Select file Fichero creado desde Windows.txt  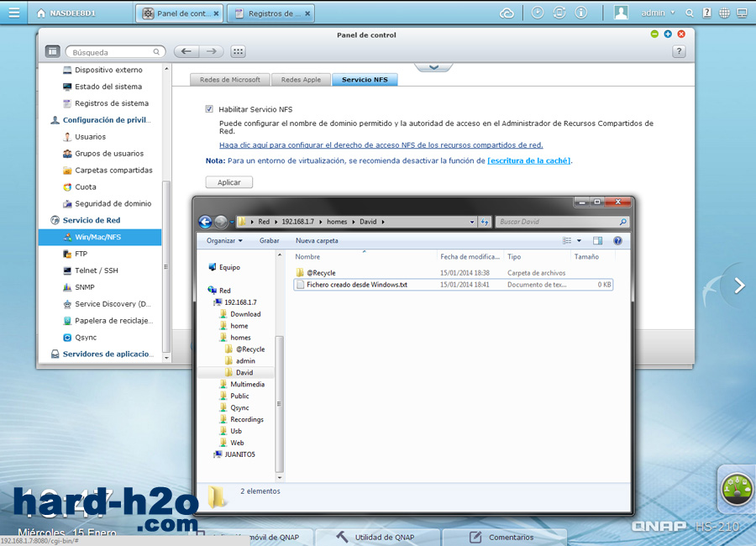453,285
